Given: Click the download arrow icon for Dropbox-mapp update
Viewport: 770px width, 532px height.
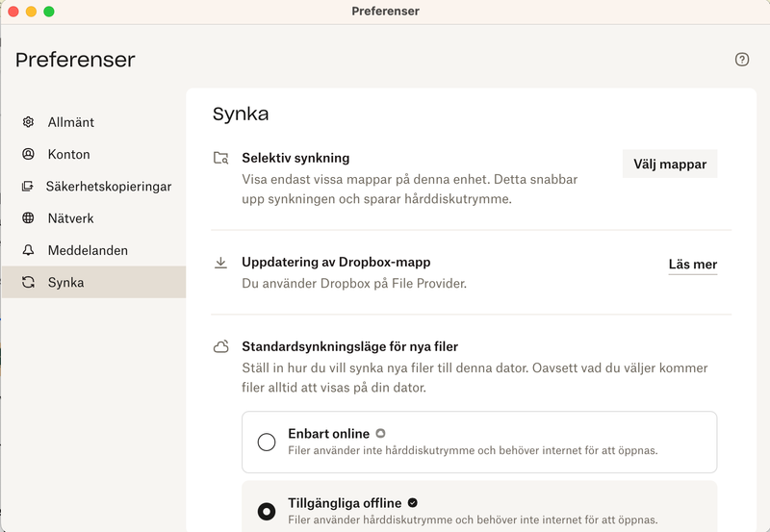Looking at the screenshot, I should tap(221, 263).
